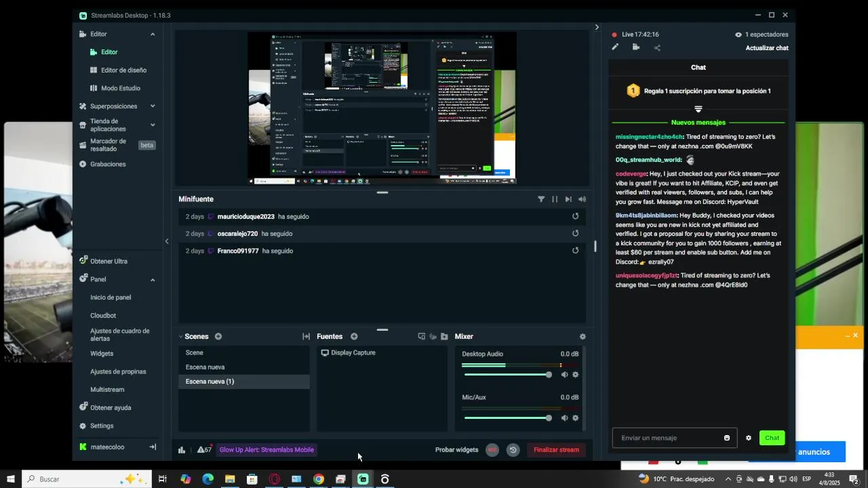Viewport: 868px width, 488px height.
Task: Replay the oscaralejo720 follow alert
Action: click(x=576, y=233)
